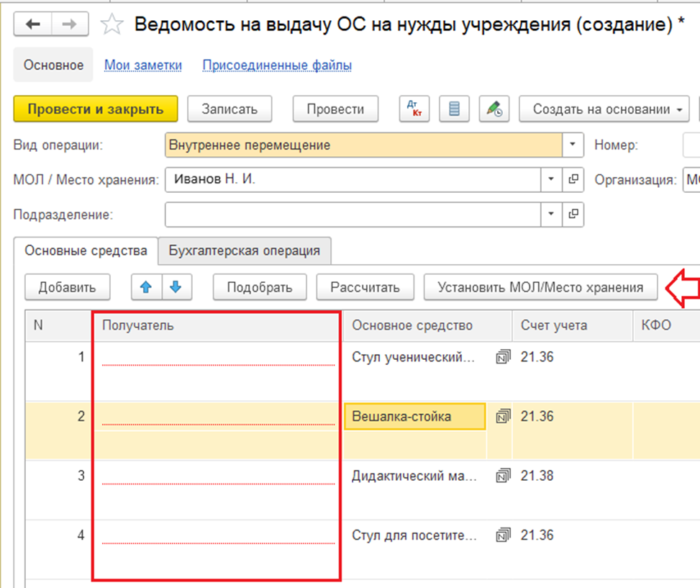
Task: Click the Номер input field
Action: (x=691, y=145)
